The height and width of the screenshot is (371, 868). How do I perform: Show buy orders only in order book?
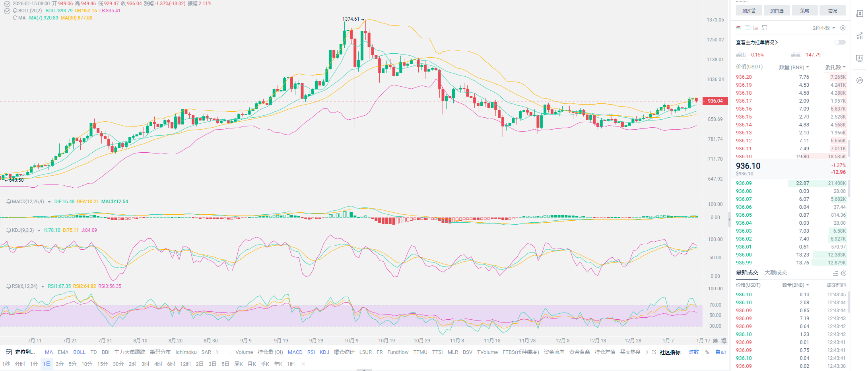click(x=747, y=28)
